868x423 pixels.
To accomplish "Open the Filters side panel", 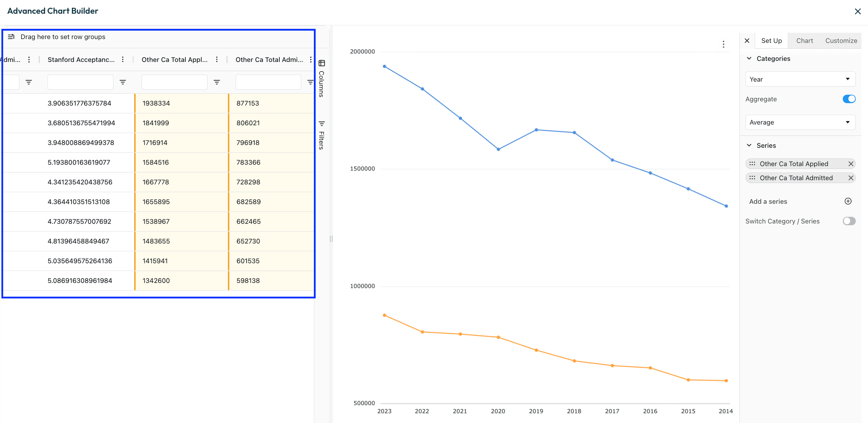I will tap(321, 135).
